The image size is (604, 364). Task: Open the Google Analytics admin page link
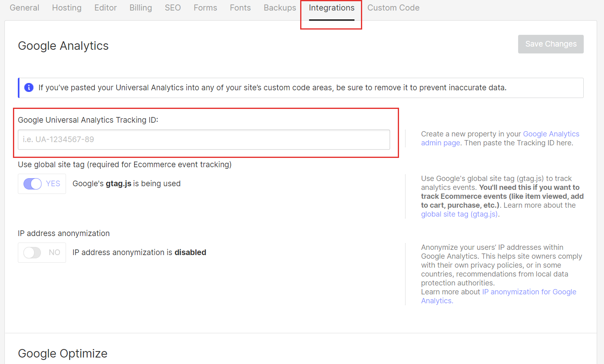[500, 138]
